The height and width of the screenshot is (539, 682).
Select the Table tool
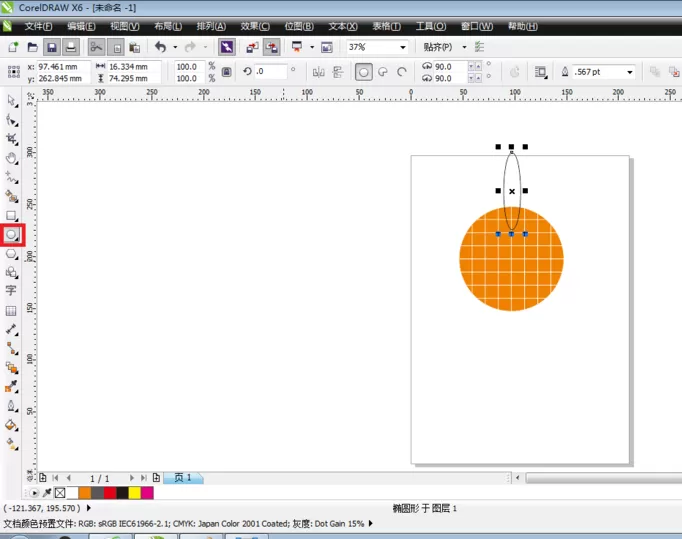pos(11,310)
